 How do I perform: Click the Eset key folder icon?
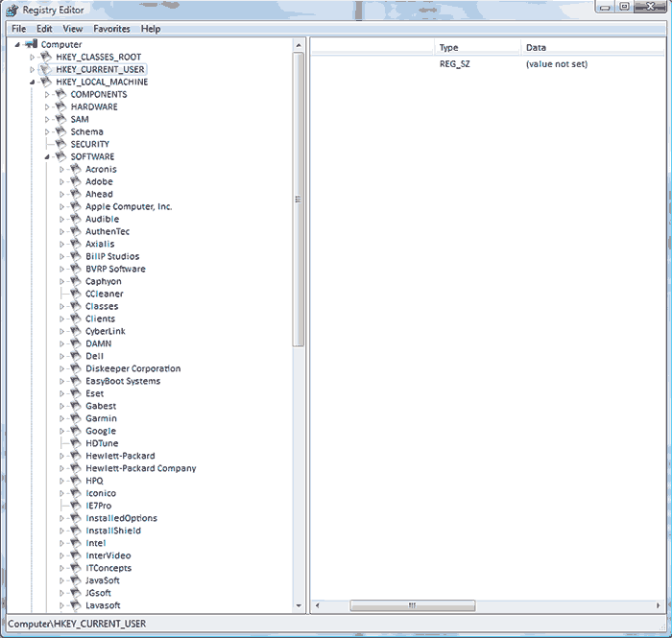coord(76,393)
